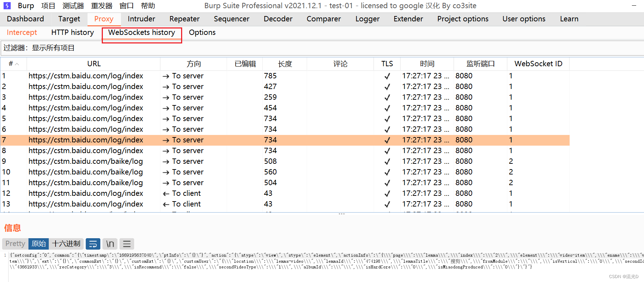Open the Sequencer tab
Screen dimensions: 644x282
(x=232, y=19)
